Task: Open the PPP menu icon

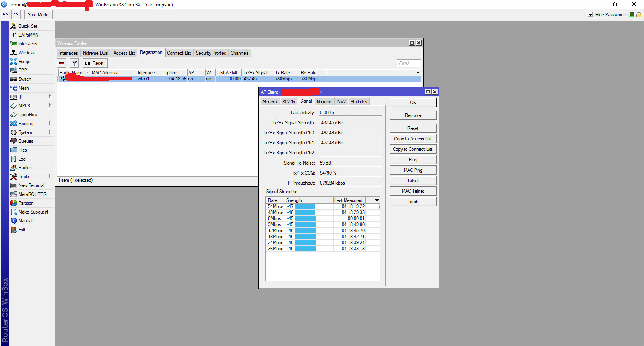Action: coord(14,70)
